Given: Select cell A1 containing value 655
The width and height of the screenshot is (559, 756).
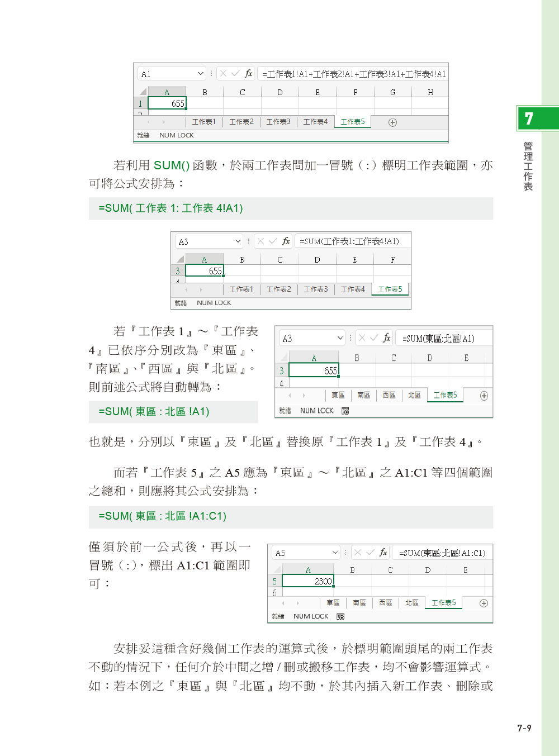Looking at the screenshot, I should point(168,102).
